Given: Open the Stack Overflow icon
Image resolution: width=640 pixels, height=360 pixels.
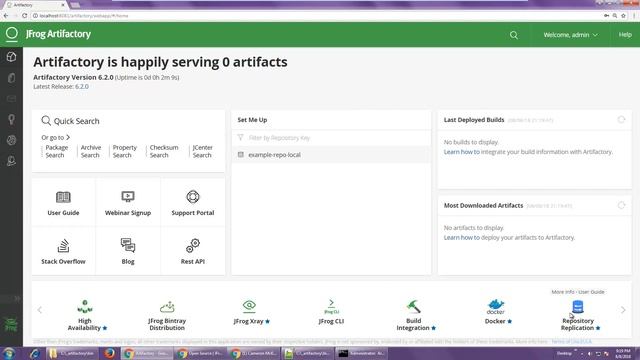Looking at the screenshot, I should (x=63, y=246).
